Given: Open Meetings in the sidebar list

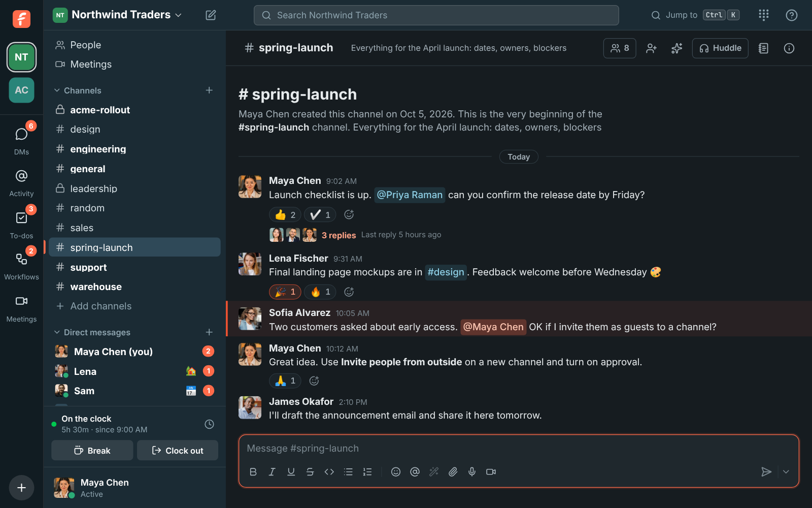Looking at the screenshot, I should pyautogui.click(x=134, y=64).
